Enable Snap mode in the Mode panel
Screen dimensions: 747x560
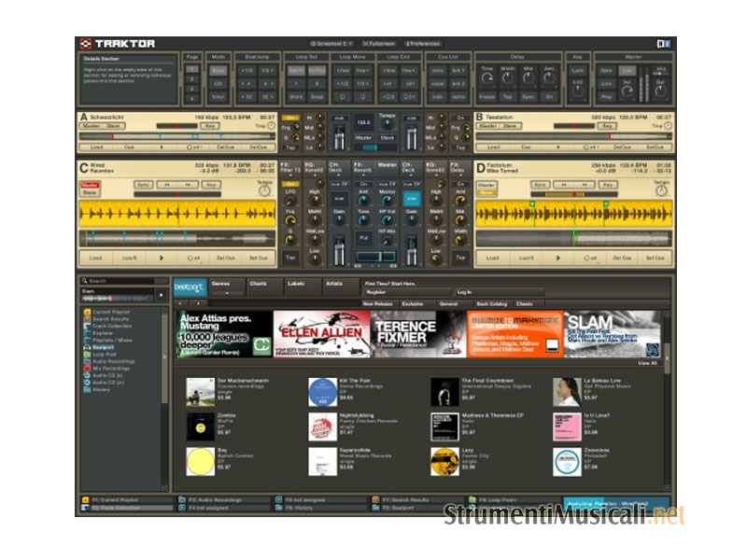click(x=218, y=70)
